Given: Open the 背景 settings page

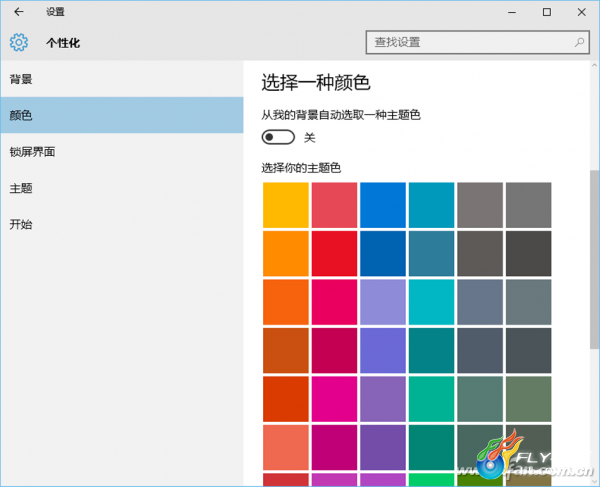Looking at the screenshot, I should pyautogui.click(x=122, y=79).
